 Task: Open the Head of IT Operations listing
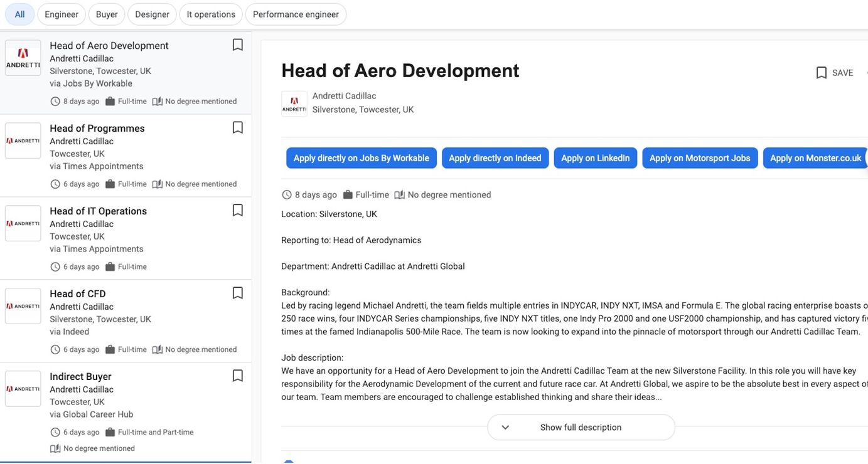99,211
